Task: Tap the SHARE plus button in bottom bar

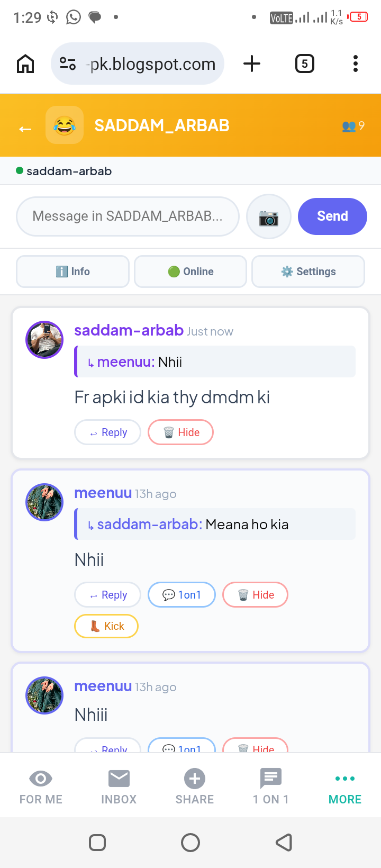Action: 195,786
